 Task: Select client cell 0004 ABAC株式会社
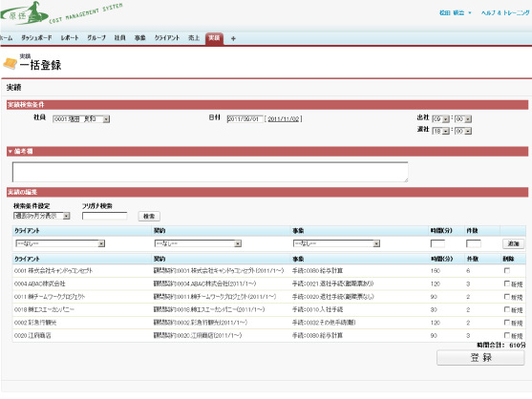coord(40,283)
